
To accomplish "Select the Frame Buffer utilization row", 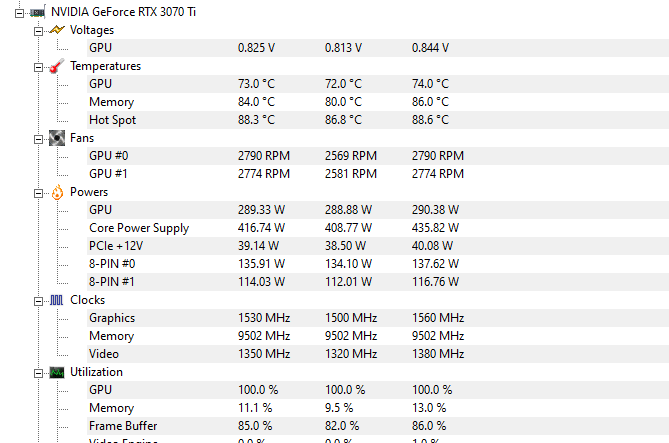I will [x=378, y=426].
